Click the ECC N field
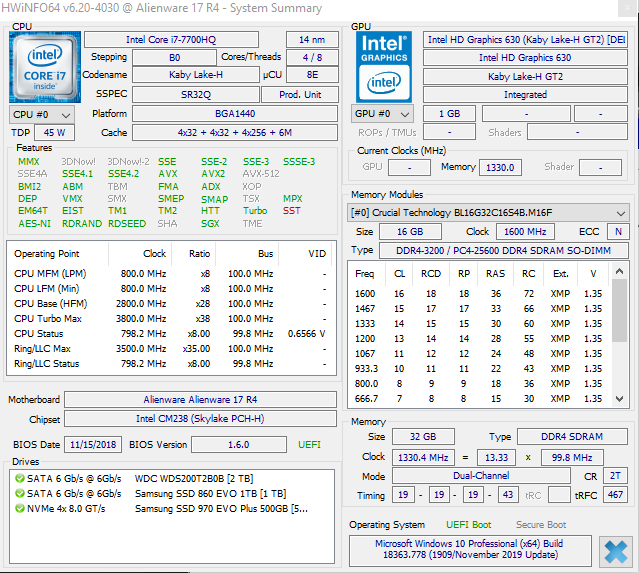This screenshot has height=573, width=639. click(618, 231)
